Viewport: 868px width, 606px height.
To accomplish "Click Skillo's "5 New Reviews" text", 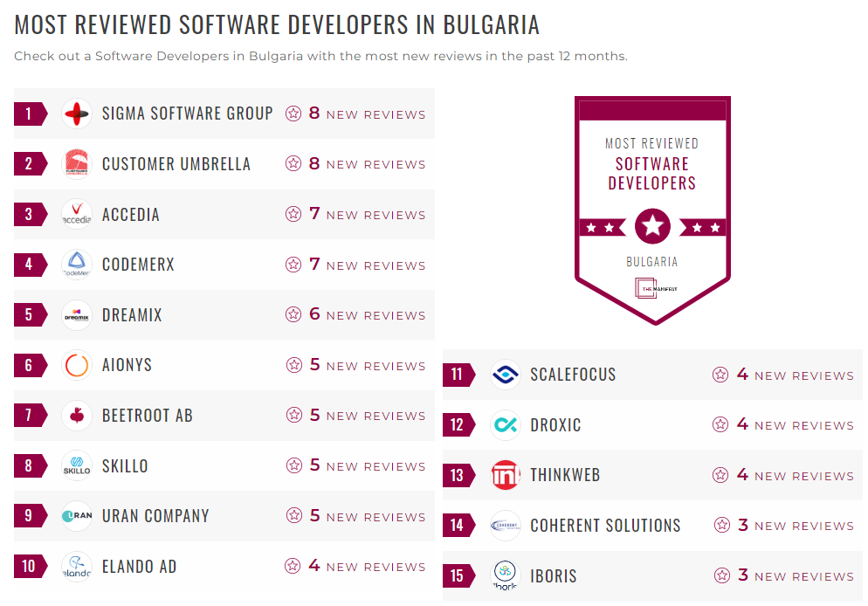I will point(367,465).
